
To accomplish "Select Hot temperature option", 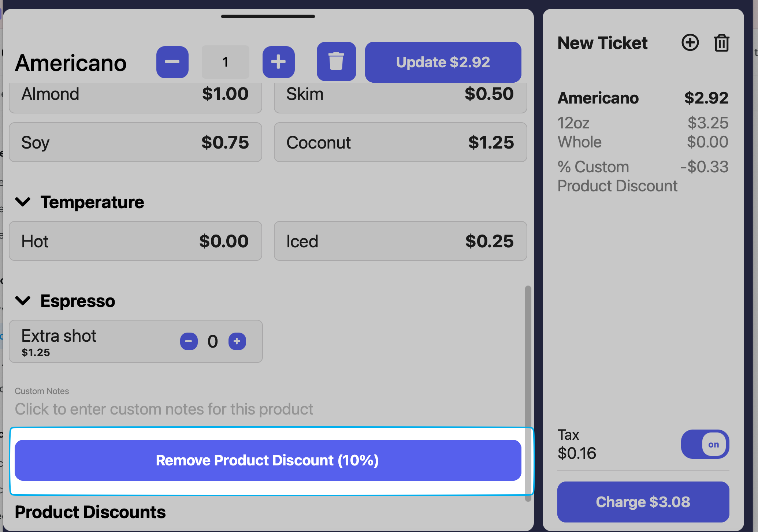I will 135,241.
